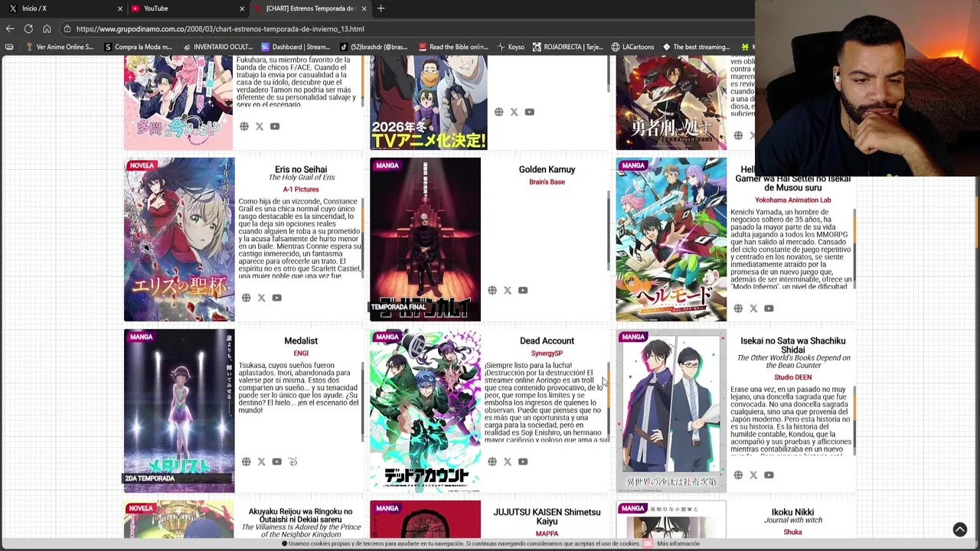This screenshot has width=980, height=551.
Task: Open the YouTube icon beside the 2026 TV anime poster
Action: [529, 112]
